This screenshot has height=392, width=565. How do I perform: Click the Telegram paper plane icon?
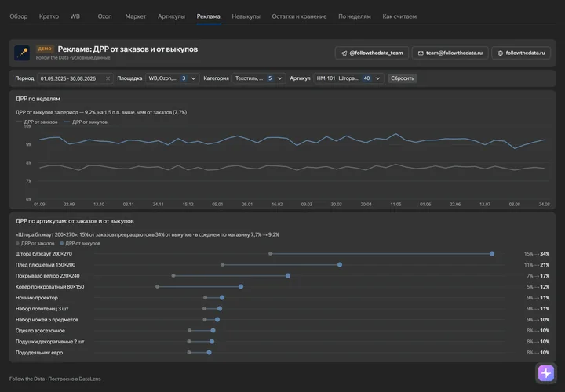344,53
